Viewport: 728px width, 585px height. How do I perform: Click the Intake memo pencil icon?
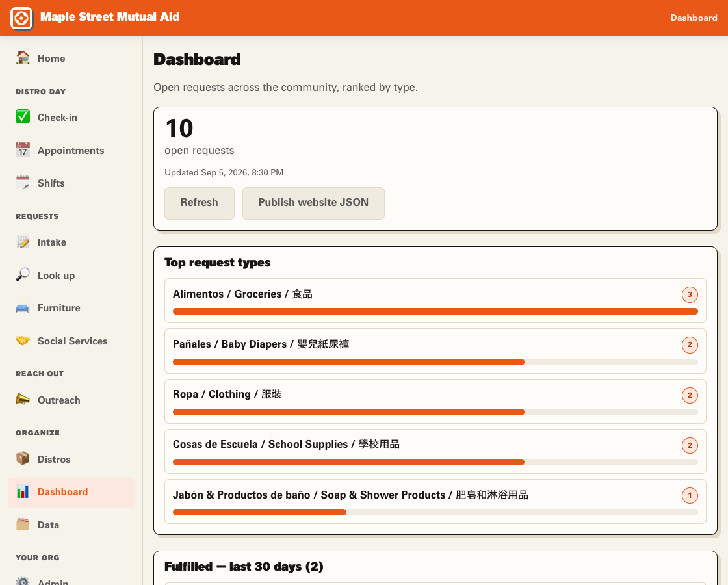point(23,242)
